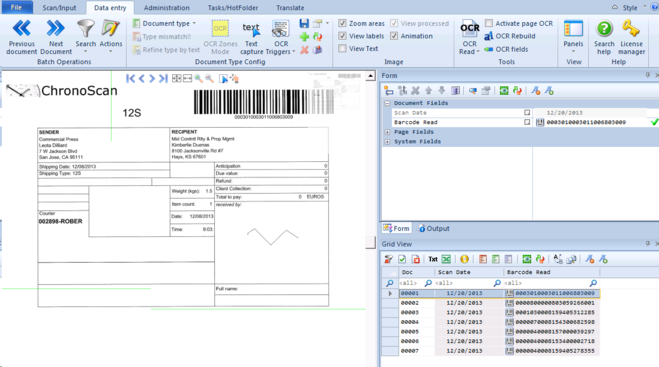Viewport: 659px width, 367px height.
Task: Open Search help
Action: [604, 37]
